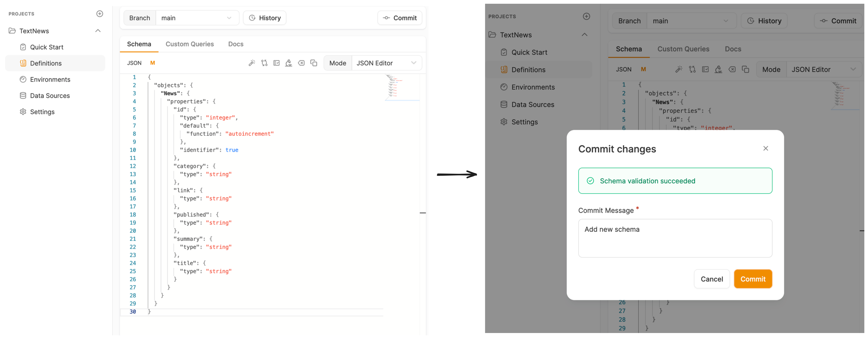Open the undimmed main branch dropdown
The width and height of the screenshot is (868, 339).
197,18
